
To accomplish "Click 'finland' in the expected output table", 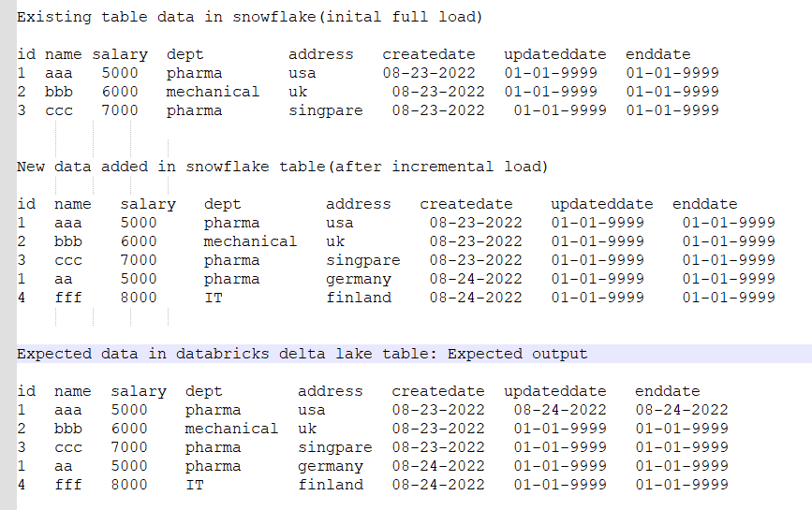I will [x=331, y=485].
